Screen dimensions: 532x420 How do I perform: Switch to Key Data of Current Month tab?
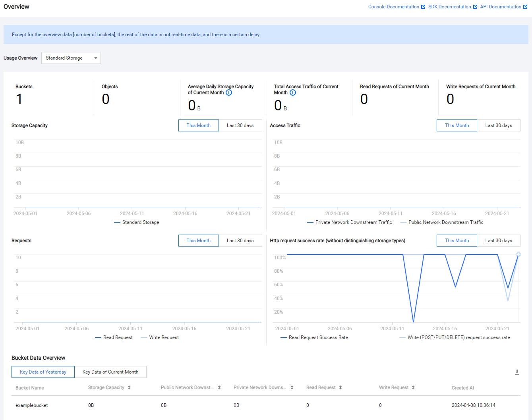coord(110,372)
